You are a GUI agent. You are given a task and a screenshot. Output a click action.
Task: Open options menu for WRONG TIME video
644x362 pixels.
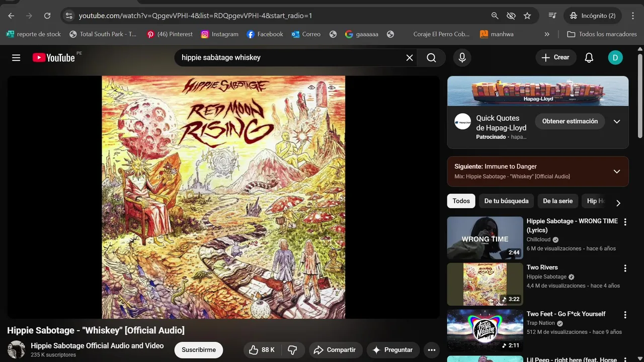pyautogui.click(x=625, y=222)
